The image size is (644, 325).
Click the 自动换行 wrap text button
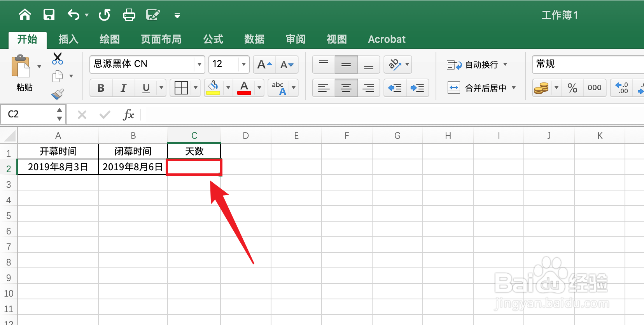point(472,65)
